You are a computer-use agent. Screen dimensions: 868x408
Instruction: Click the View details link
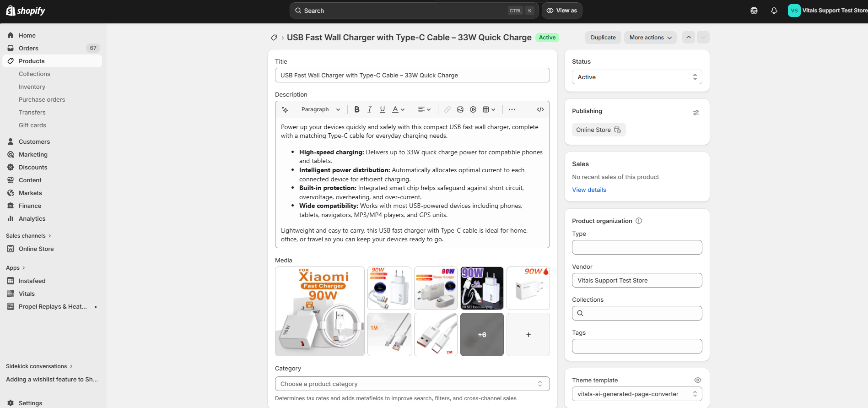point(589,190)
